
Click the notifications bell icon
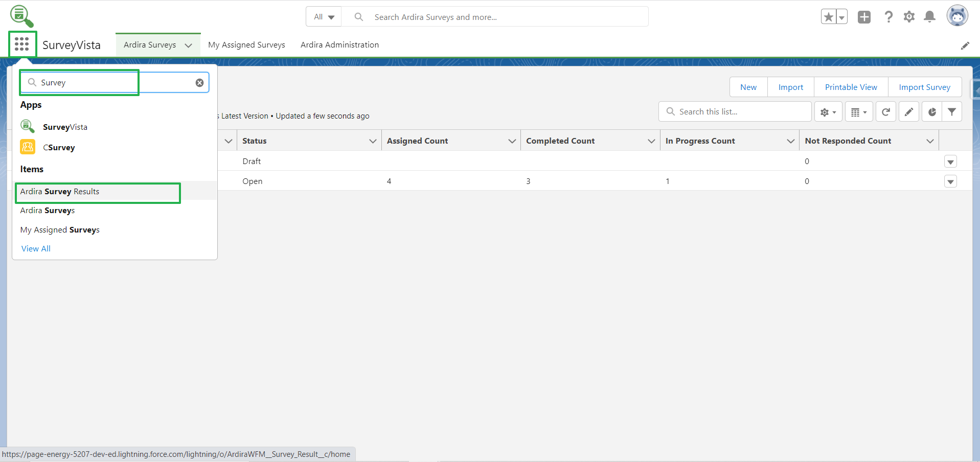point(929,17)
